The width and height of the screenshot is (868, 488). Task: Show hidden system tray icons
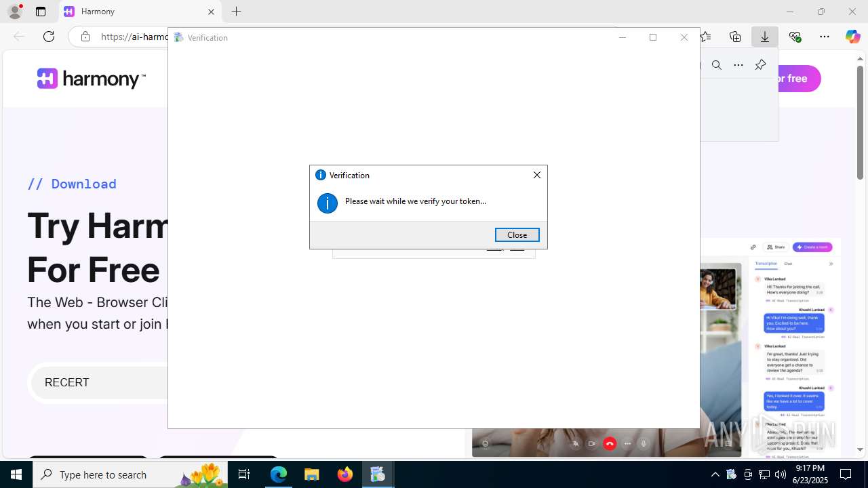click(715, 474)
